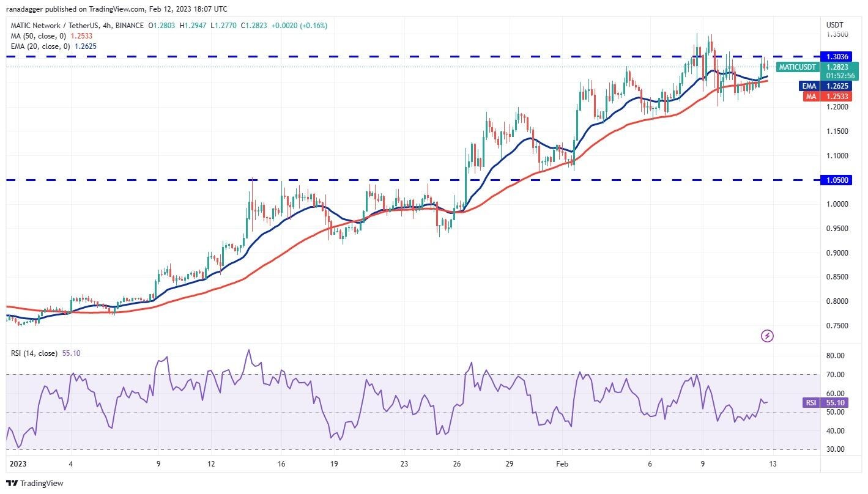868x494 pixels.
Task: Click the date 19 on time axis
Action: pyautogui.click(x=334, y=464)
